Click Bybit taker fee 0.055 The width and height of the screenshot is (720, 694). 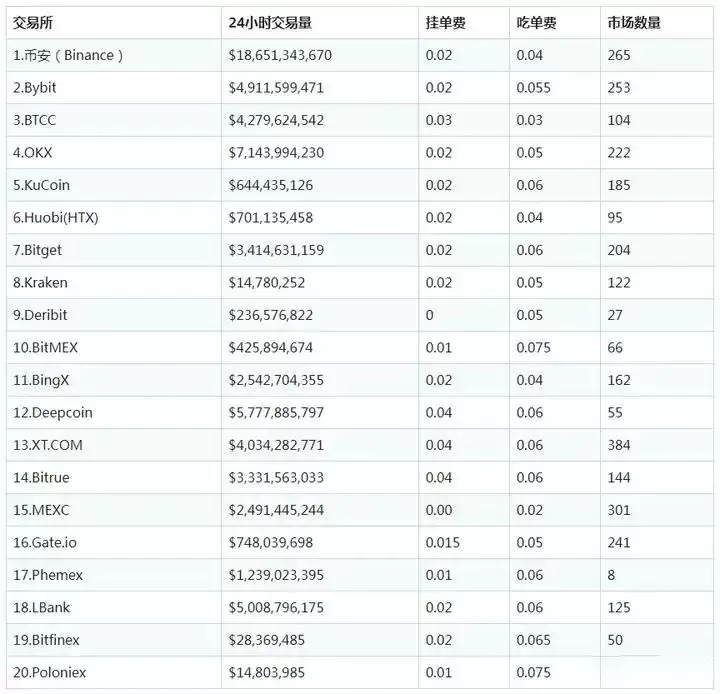[x=533, y=88]
